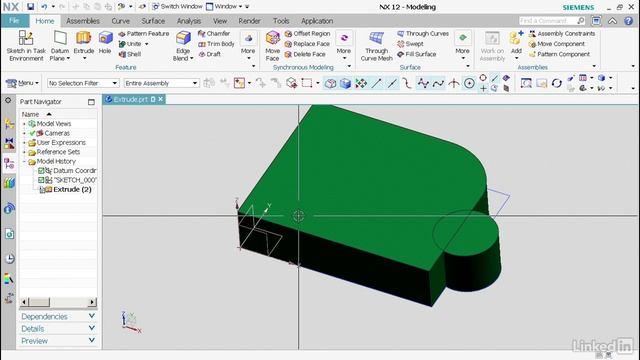The width and height of the screenshot is (640, 360).
Task: Toggle the snap-point cube icon right of the rectangle-selection arrow
Action: tap(330, 83)
